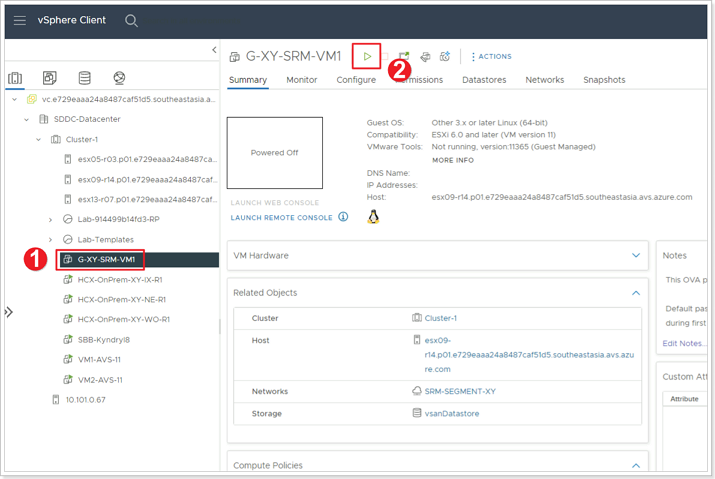Click the Attribute column header
The image size is (715, 479).
[684, 399]
